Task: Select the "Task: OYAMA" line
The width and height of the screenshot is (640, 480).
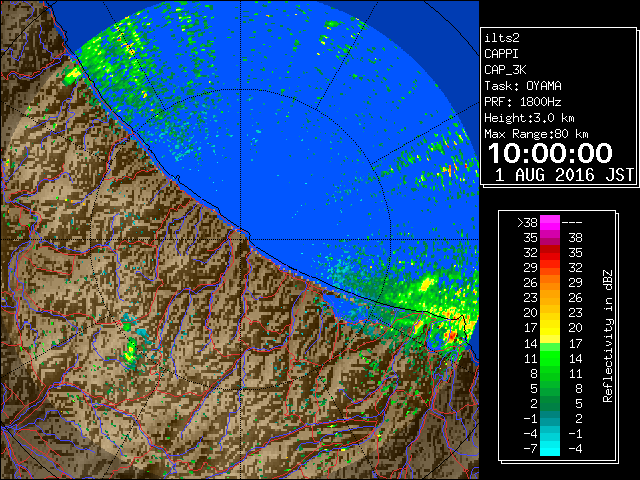Action: point(523,86)
